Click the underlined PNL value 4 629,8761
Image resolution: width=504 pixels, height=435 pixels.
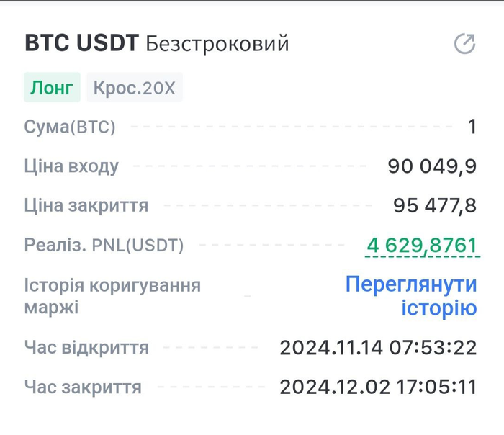pos(422,246)
